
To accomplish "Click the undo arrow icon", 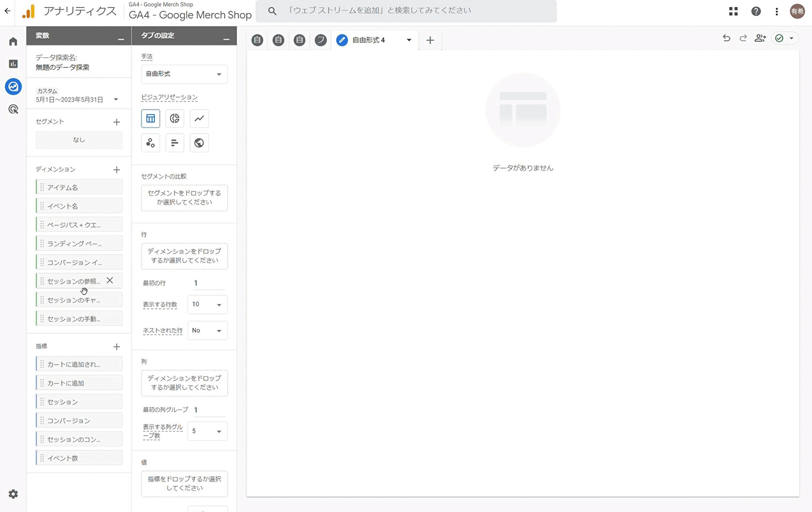I will (726, 38).
